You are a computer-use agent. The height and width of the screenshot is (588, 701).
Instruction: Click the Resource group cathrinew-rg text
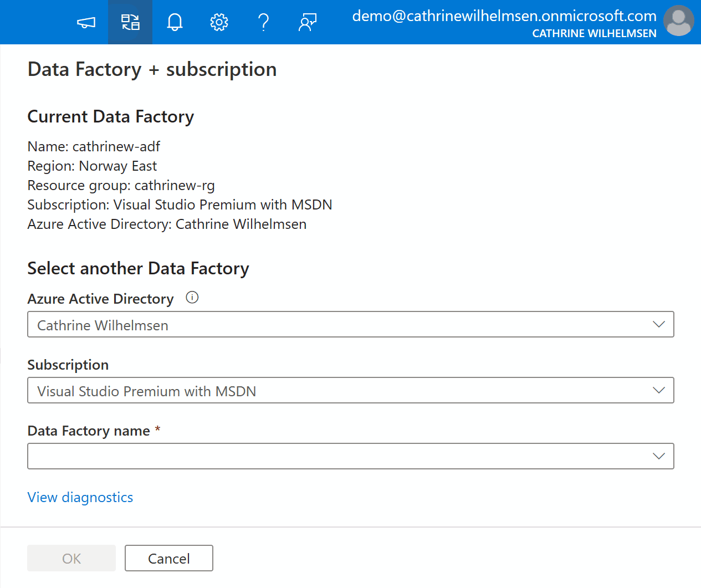pos(121,185)
